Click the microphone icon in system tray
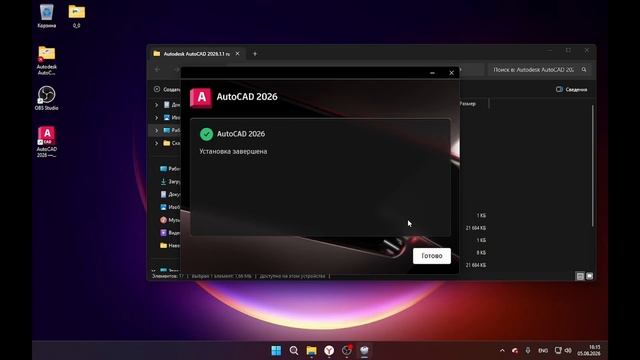The width and height of the screenshot is (640, 360). (x=528, y=351)
